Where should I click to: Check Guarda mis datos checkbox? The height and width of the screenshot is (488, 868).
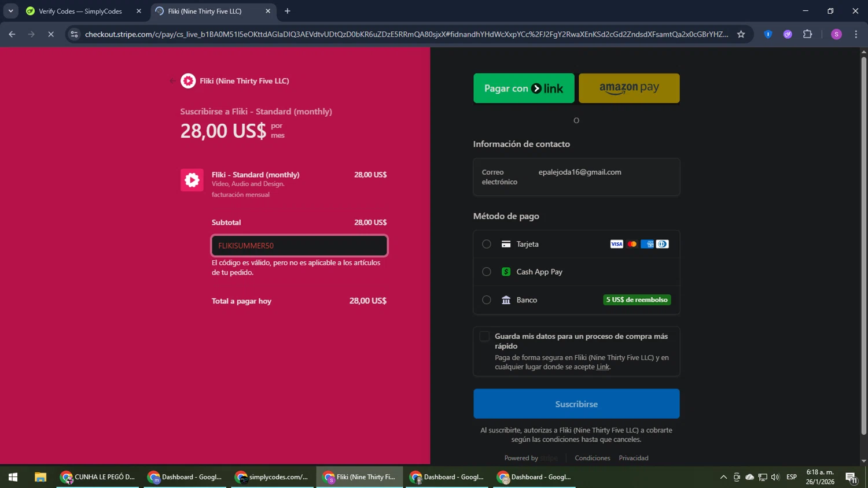tap(484, 337)
